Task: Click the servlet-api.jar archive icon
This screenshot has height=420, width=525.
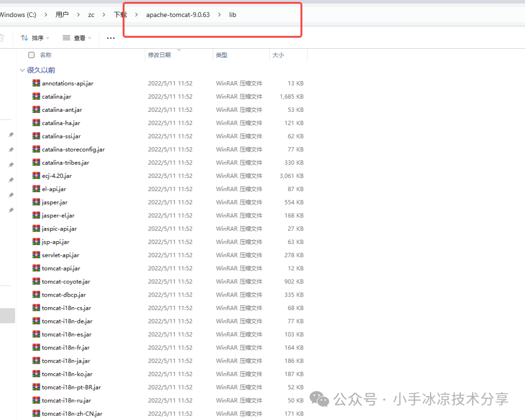Action: pyautogui.click(x=36, y=255)
